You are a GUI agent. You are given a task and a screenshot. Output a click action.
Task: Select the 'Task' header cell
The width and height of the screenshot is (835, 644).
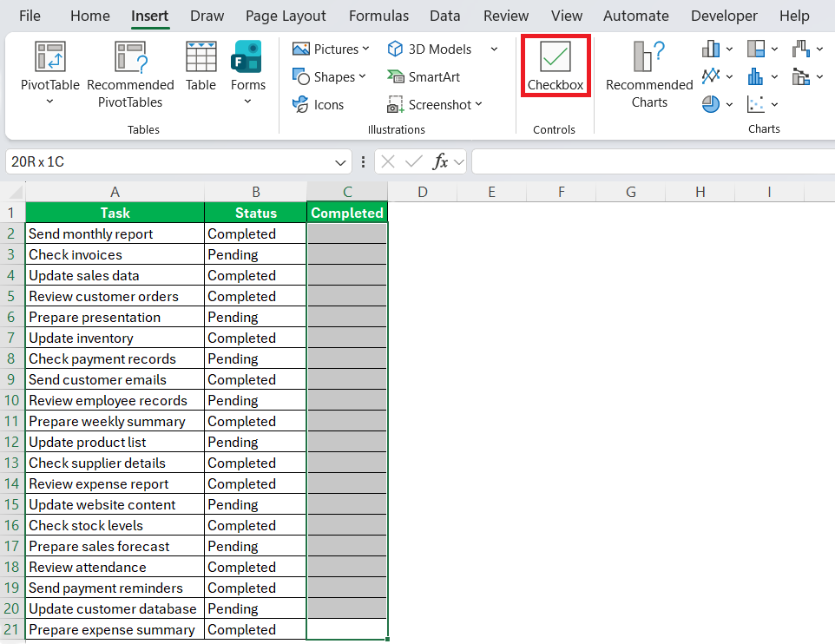(x=115, y=213)
